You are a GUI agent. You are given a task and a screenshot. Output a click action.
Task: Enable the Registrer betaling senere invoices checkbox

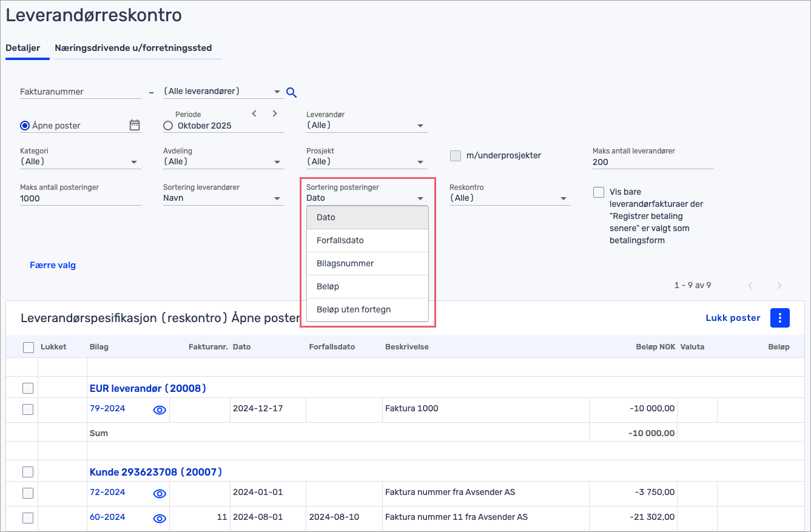[x=599, y=192]
